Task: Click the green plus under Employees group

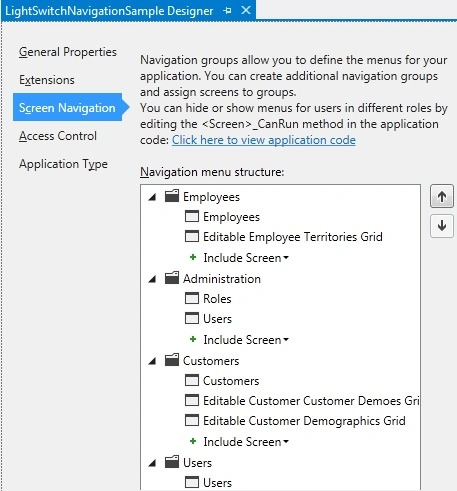Action: (x=193, y=257)
